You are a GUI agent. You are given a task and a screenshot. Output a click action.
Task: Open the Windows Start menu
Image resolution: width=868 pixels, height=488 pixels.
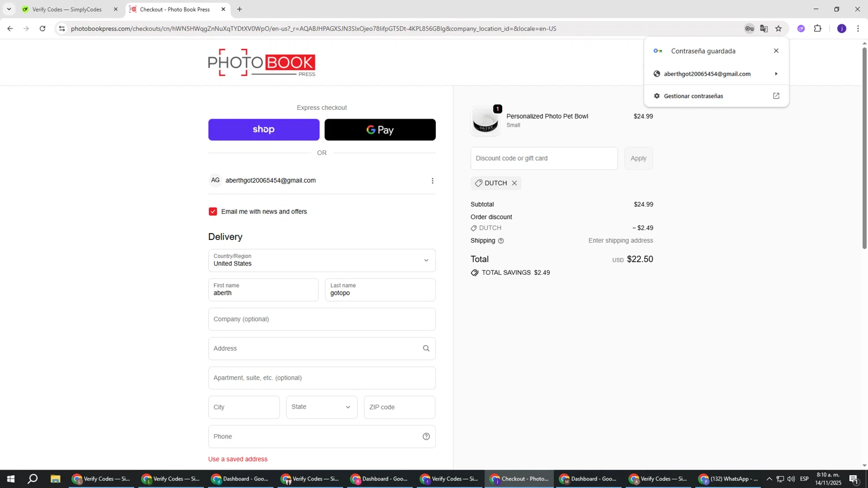(10, 479)
